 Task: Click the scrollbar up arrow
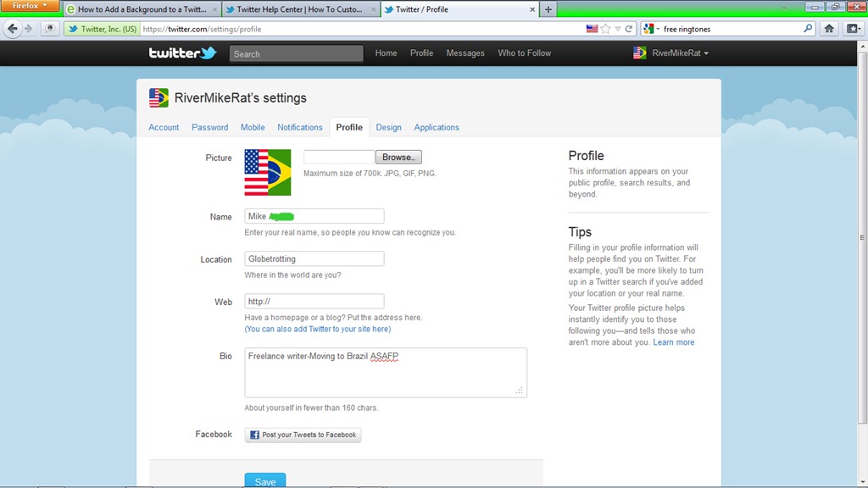click(862, 47)
